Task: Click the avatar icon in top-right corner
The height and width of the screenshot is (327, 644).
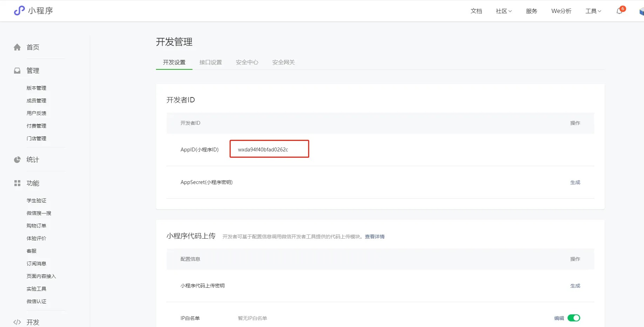Action: [641, 12]
